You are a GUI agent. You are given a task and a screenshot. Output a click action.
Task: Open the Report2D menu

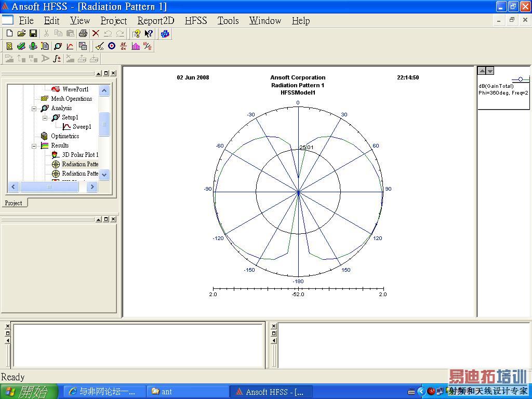tap(155, 21)
